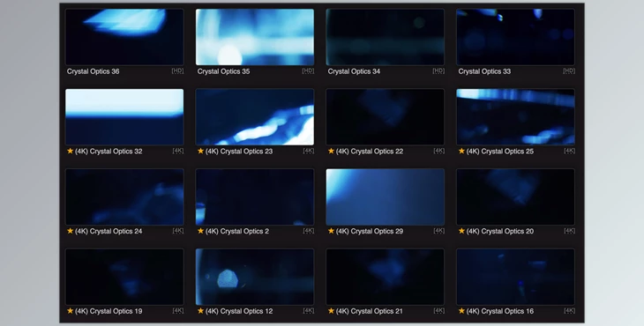This screenshot has width=644, height=326.
Task: Toggle the star next to Crystal Optics 2
Action: (x=201, y=231)
